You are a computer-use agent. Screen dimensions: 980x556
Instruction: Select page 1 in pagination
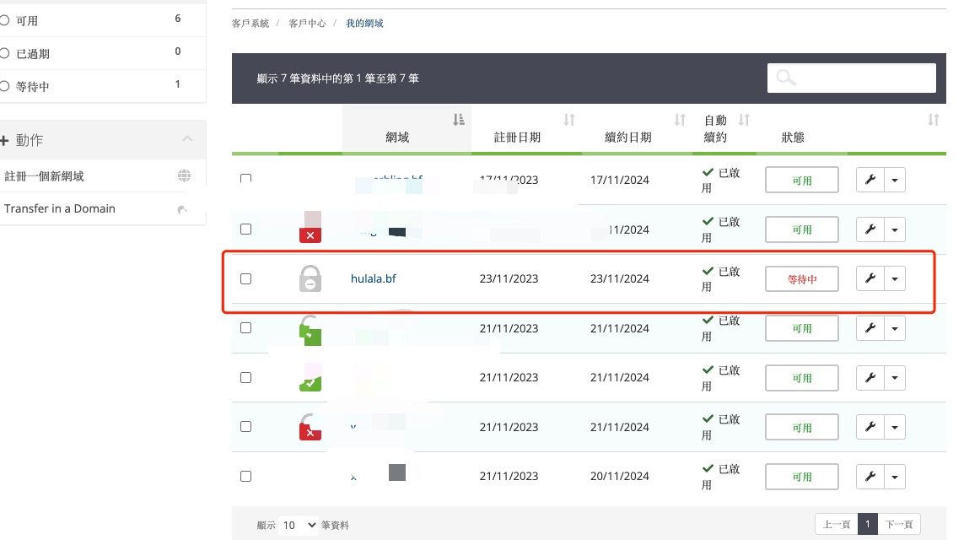tap(868, 524)
